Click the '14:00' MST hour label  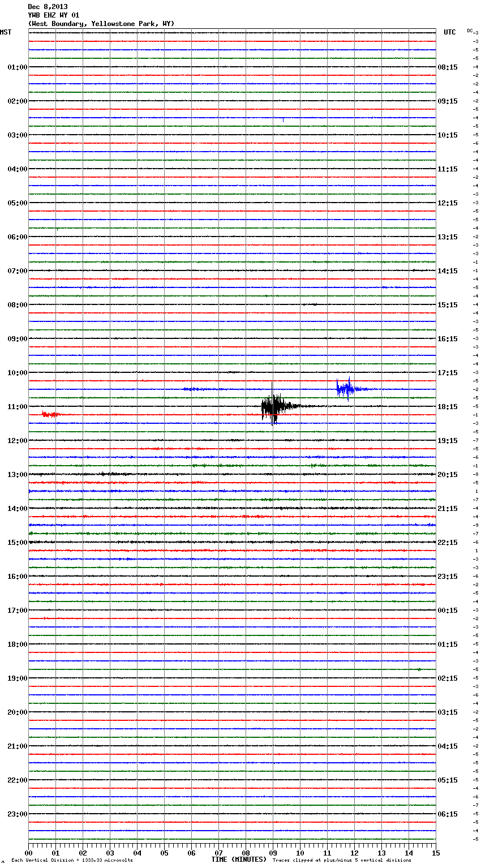(x=18, y=509)
